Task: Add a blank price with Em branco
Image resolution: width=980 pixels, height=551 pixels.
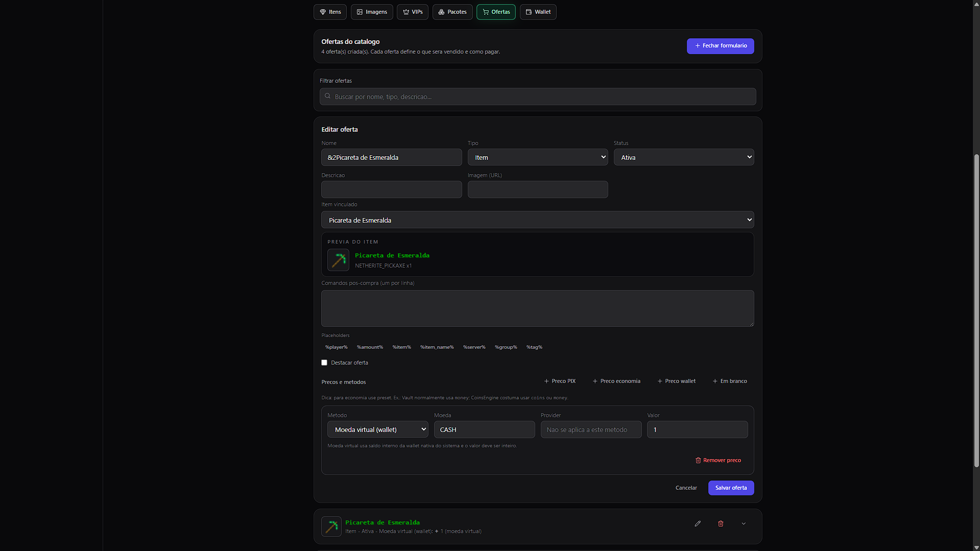Action: [729, 381]
